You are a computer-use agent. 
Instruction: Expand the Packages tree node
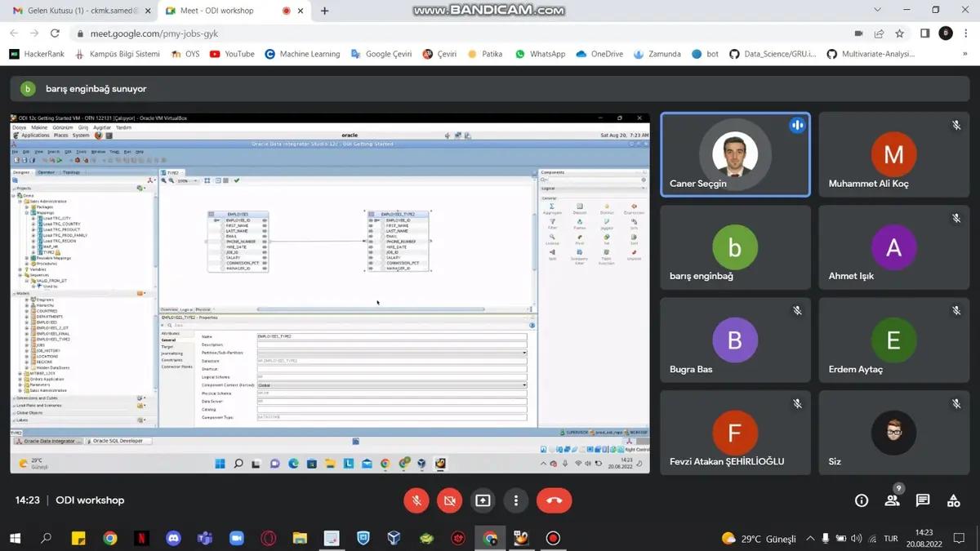27,207
